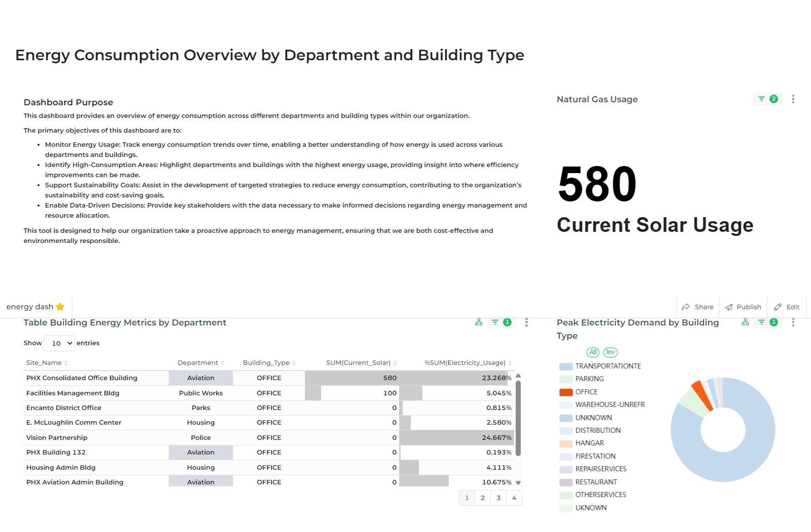This screenshot has width=811, height=532.
Task: Click the Parks department cell
Action: tap(201, 408)
